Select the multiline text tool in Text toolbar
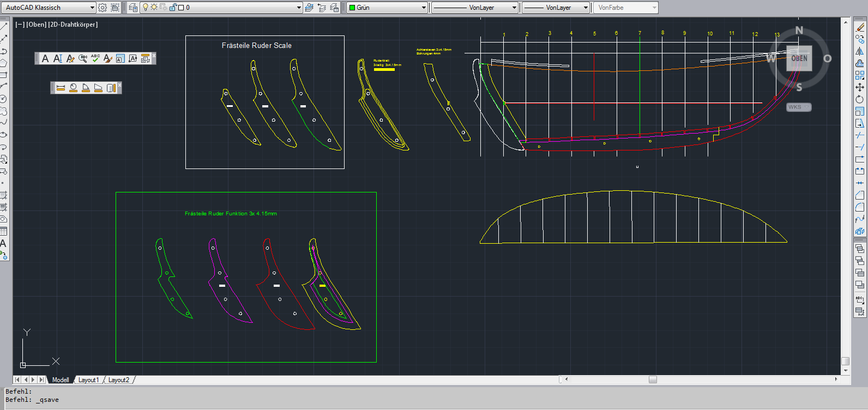This screenshot has height=410, width=868. point(45,58)
